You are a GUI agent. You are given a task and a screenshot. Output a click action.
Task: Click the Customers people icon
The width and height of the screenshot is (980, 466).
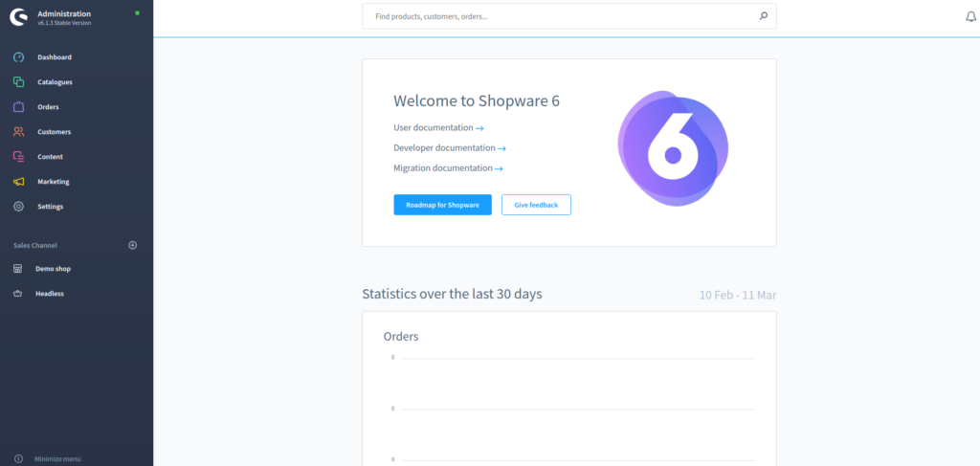point(19,132)
